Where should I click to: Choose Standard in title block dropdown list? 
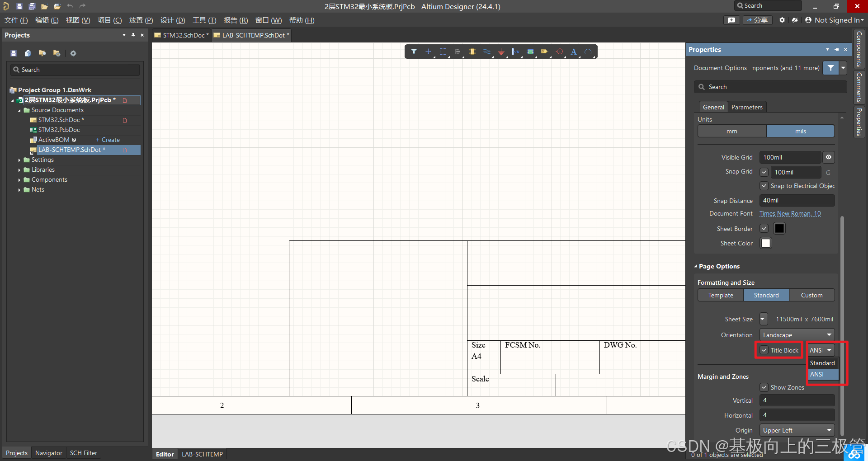click(x=823, y=363)
